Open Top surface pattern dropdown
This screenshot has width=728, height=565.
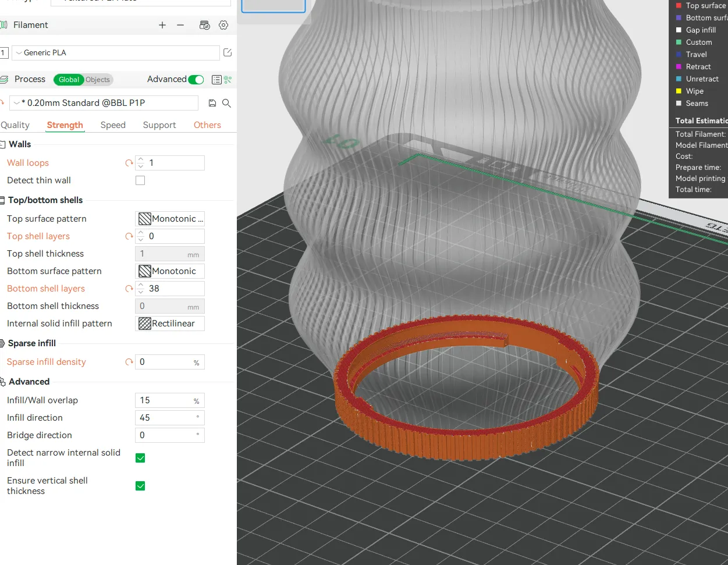[170, 219]
